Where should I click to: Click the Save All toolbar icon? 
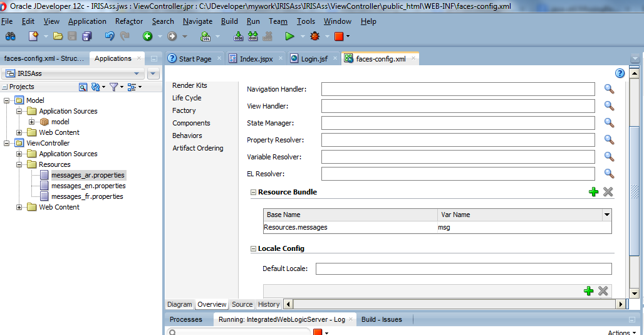pyautogui.click(x=86, y=36)
